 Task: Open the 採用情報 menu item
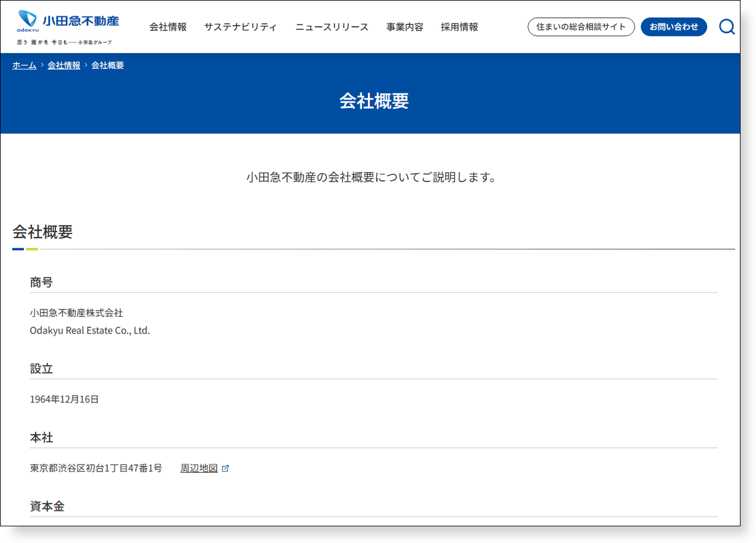(460, 27)
